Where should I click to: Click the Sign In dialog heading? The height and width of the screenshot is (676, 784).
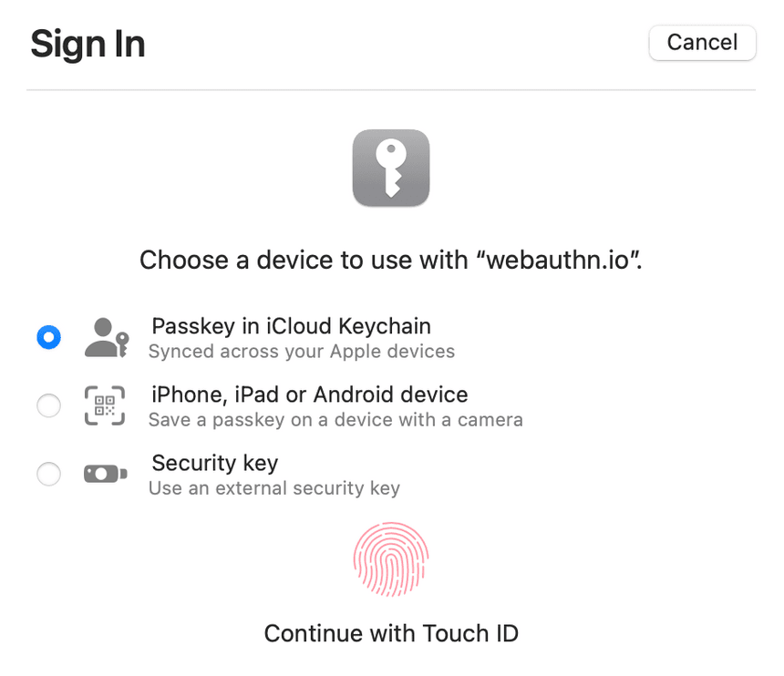point(88,44)
